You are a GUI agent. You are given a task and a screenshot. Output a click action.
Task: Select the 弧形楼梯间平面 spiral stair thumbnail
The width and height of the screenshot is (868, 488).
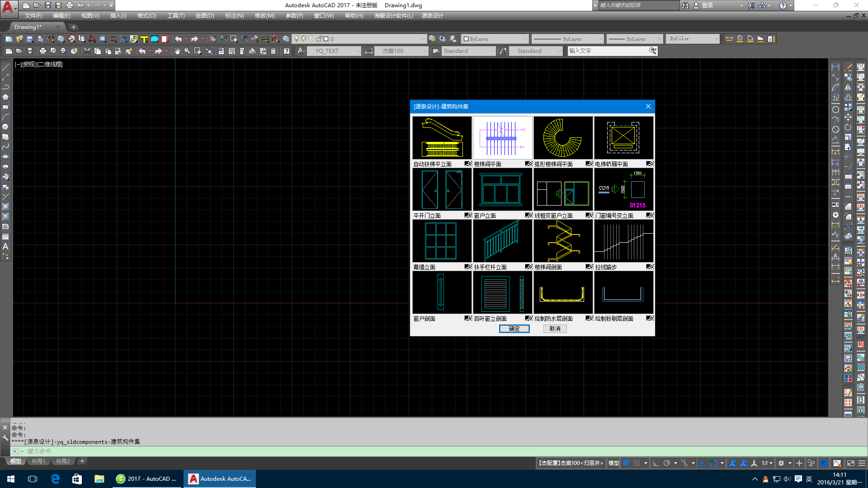(563, 138)
